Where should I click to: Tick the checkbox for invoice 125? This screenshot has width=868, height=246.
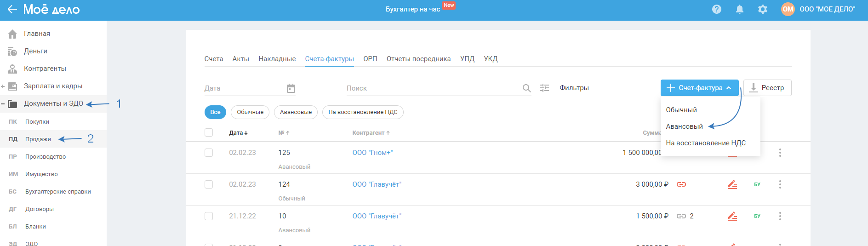tap(209, 153)
